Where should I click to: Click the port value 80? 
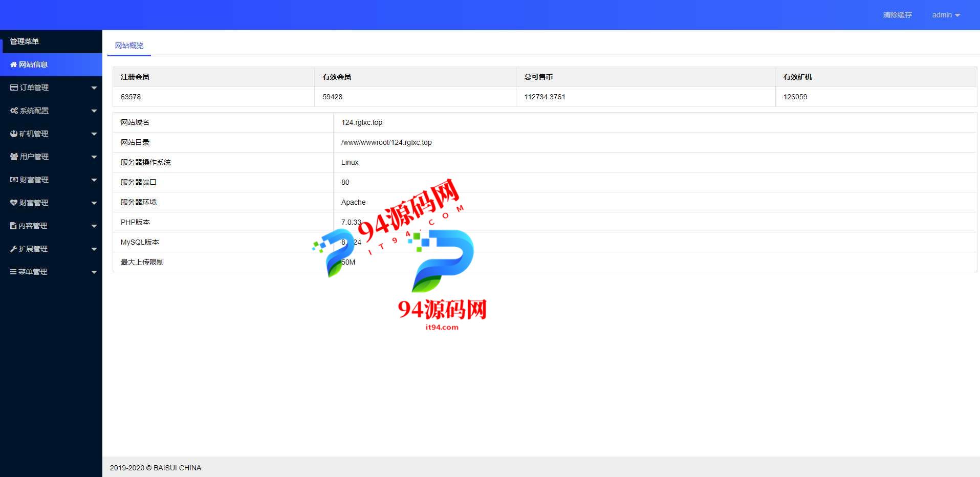click(x=345, y=182)
